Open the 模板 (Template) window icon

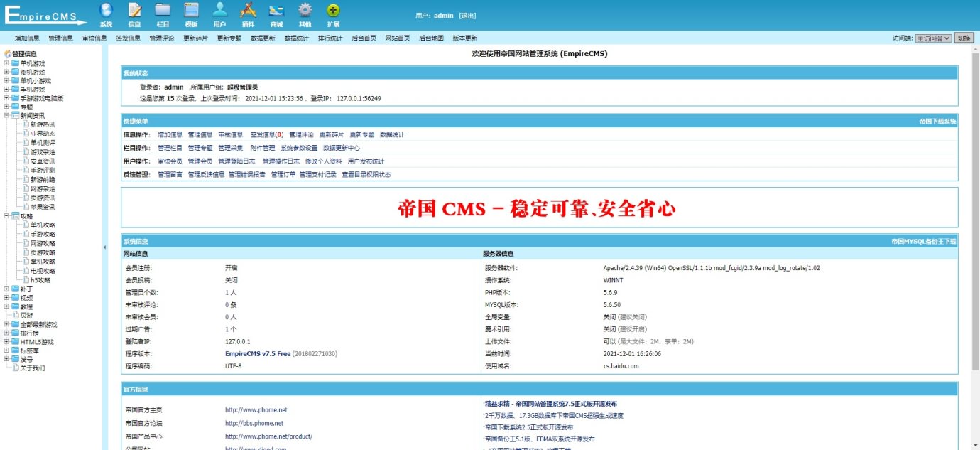coord(191,10)
